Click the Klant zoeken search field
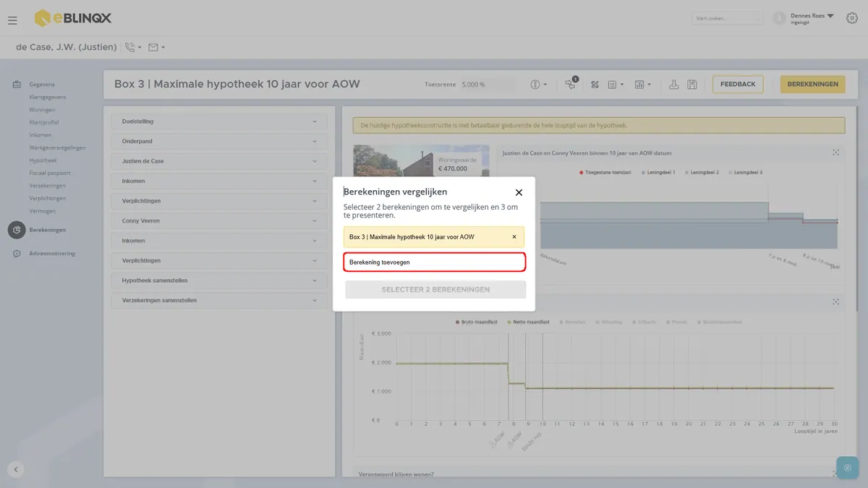The image size is (868, 488). pyautogui.click(x=727, y=18)
